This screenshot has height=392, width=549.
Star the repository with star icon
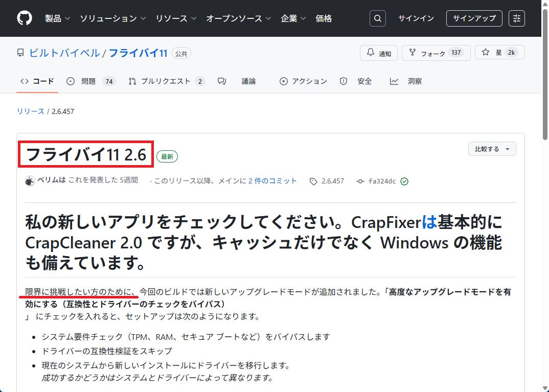click(485, 53)
